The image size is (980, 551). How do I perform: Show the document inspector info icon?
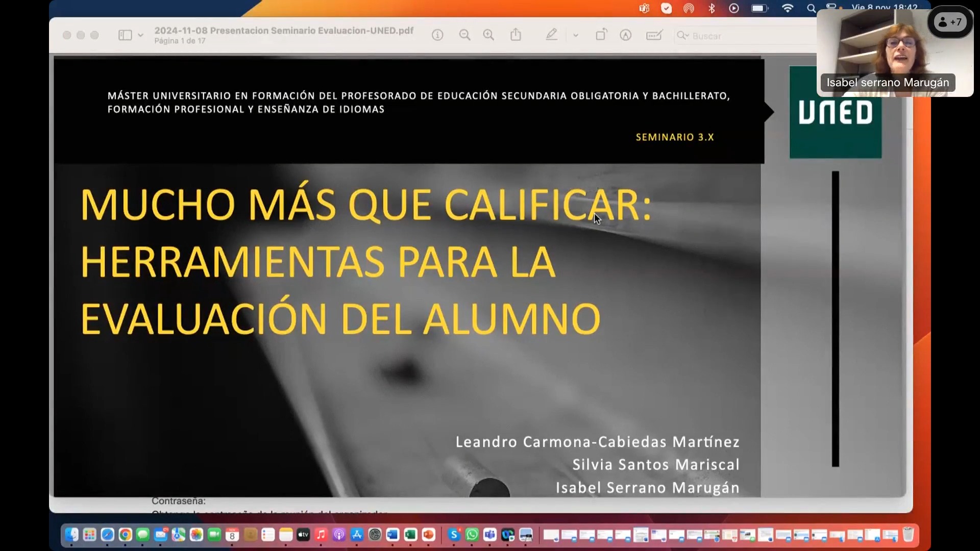click(x=437, y=35)
